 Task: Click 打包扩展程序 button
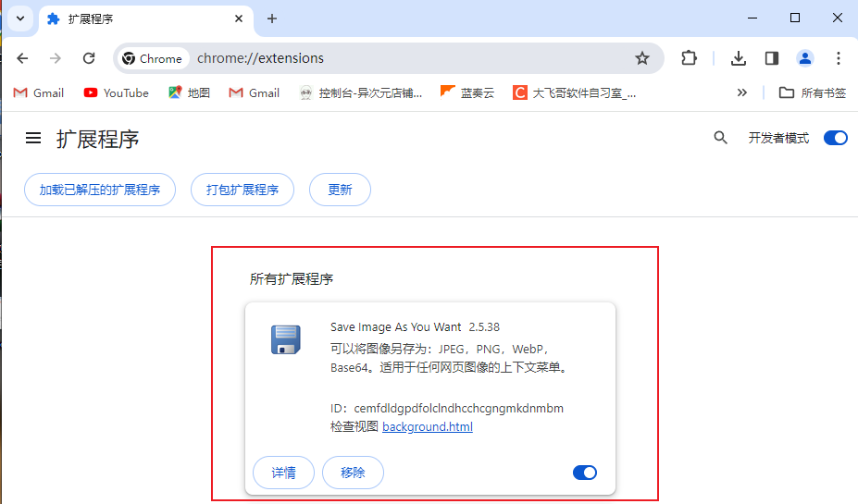242,190
